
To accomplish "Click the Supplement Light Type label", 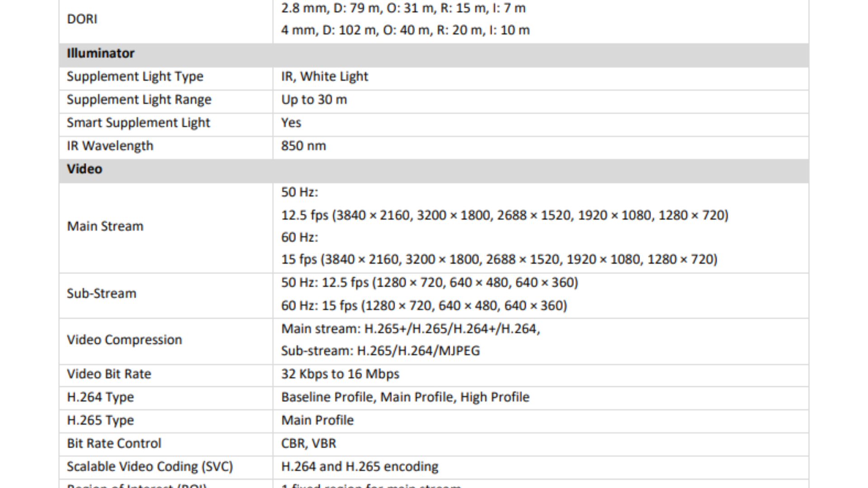I will 135,76.
